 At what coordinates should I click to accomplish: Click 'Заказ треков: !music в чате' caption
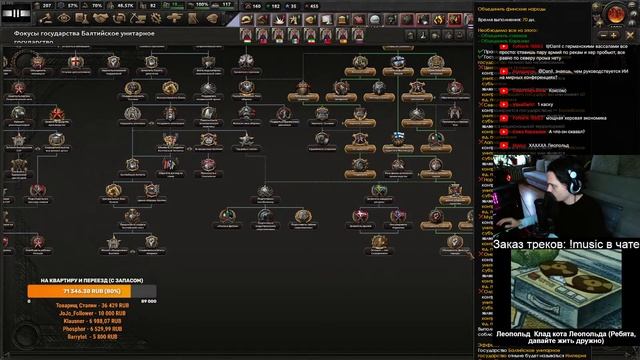566,244
